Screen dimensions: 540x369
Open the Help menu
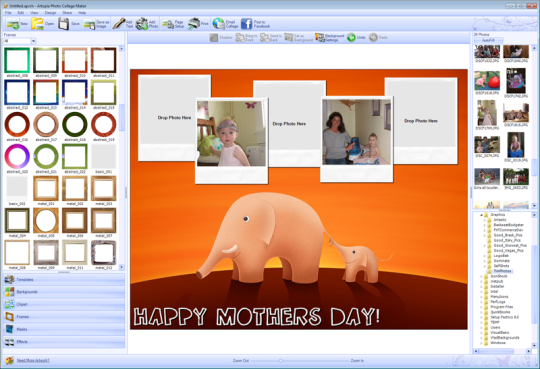[x=82, y=13]
